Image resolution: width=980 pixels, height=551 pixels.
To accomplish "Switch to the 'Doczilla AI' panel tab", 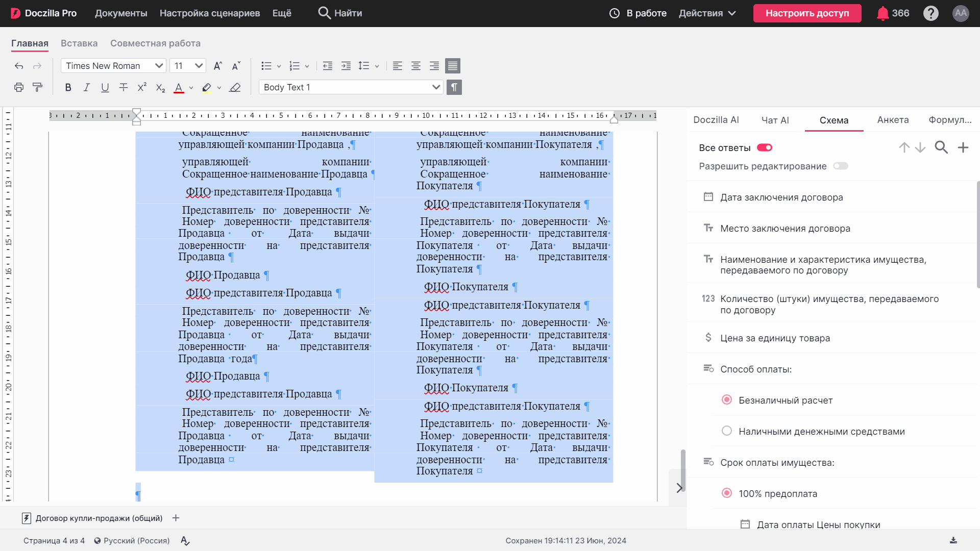I will [x=716, y=120].
